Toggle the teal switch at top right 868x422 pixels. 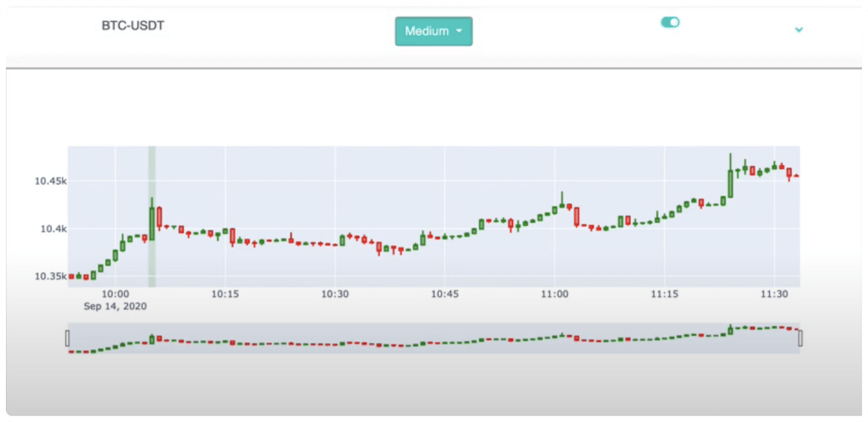point(671,22)
